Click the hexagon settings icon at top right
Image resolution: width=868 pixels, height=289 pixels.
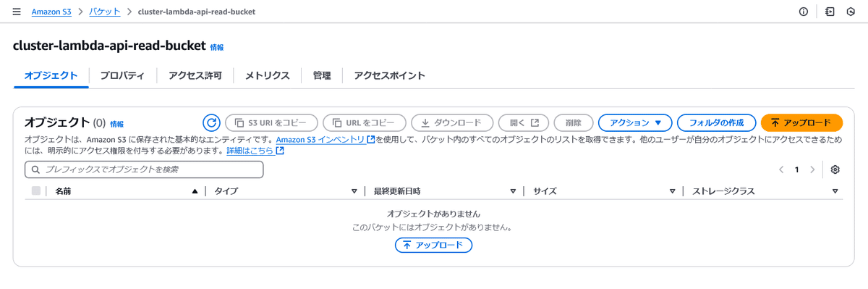pyautogui.click(x=851, y=12)
